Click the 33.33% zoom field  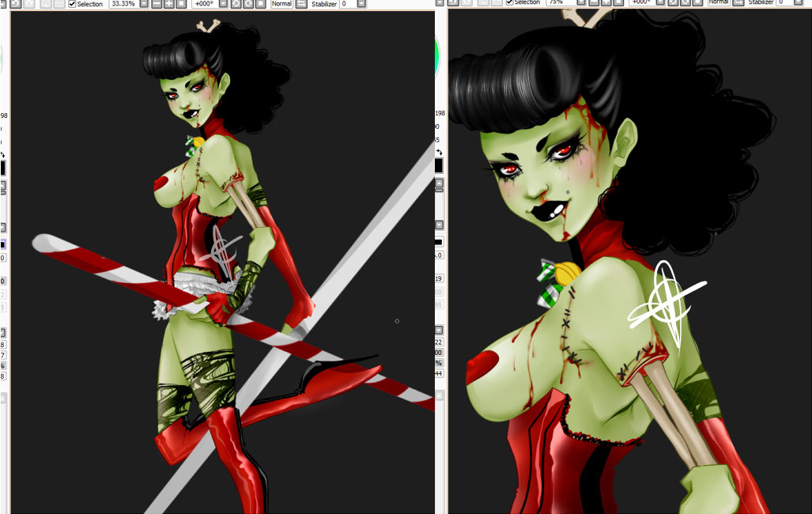coord(124,4)
